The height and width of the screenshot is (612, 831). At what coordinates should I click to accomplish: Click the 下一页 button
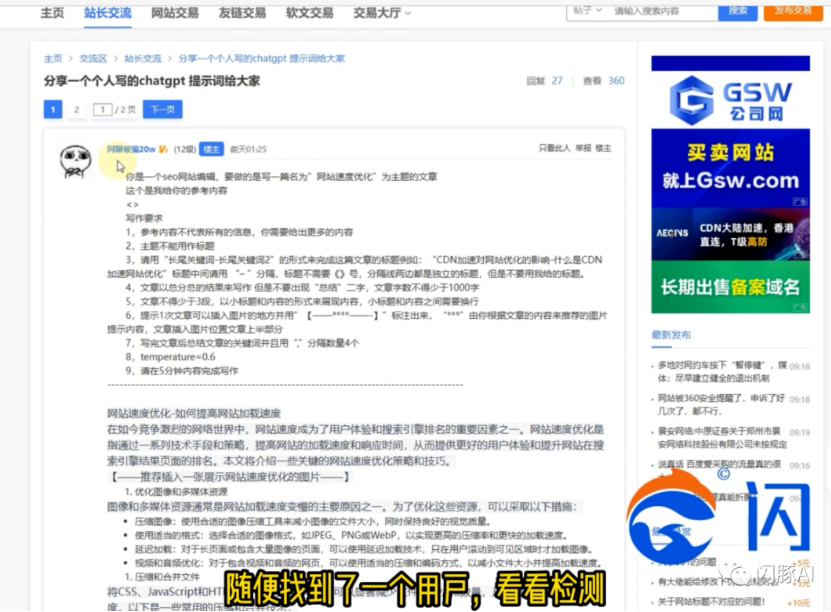[162, 110]
